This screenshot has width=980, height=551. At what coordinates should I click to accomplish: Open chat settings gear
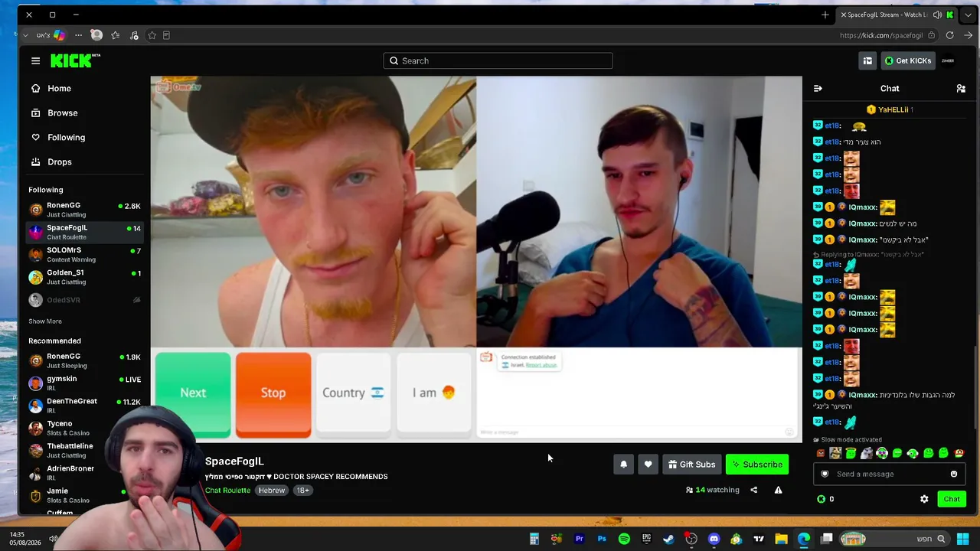924,499
